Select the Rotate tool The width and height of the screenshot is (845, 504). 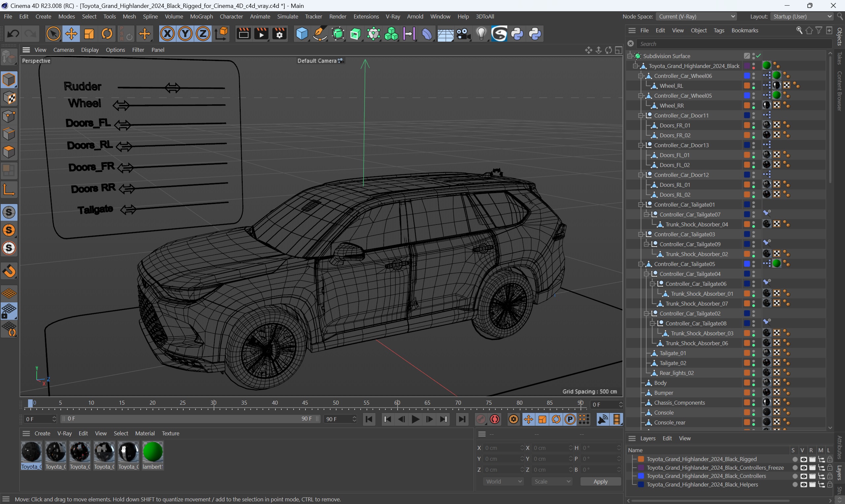107,34
